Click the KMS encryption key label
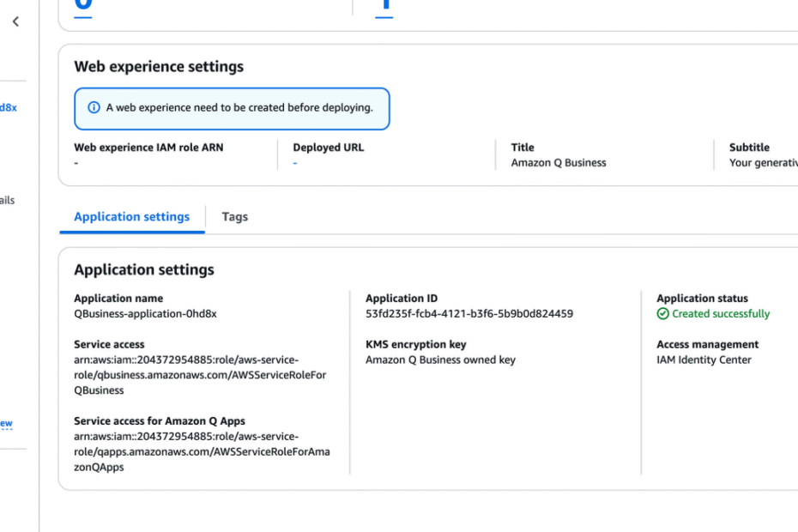The image size is (798, 532). coord(416,345)
